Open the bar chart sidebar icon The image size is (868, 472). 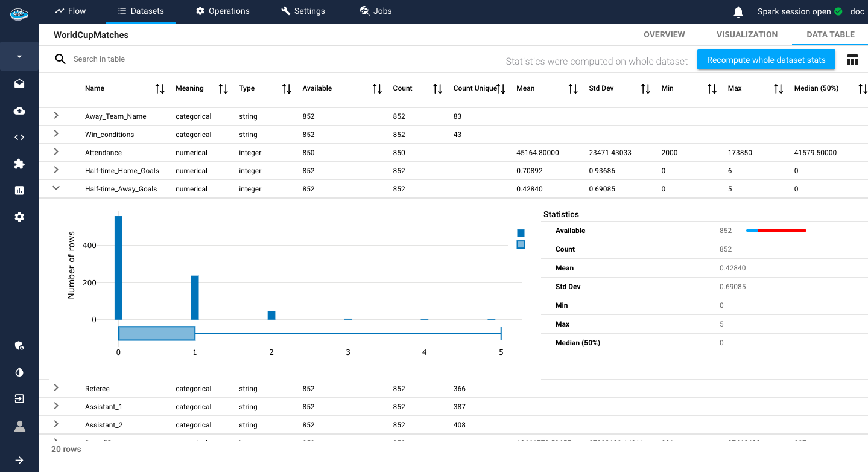(19, 190)
